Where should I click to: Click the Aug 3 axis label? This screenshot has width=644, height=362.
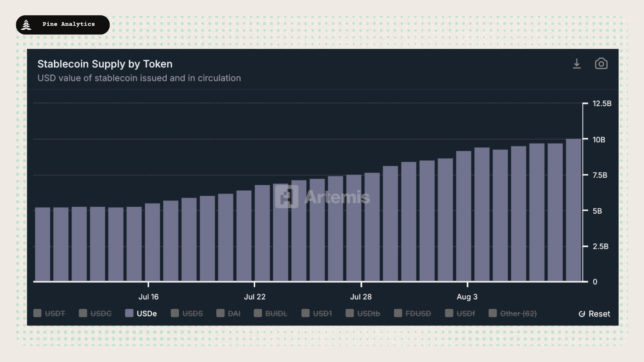tap(467, 297)
